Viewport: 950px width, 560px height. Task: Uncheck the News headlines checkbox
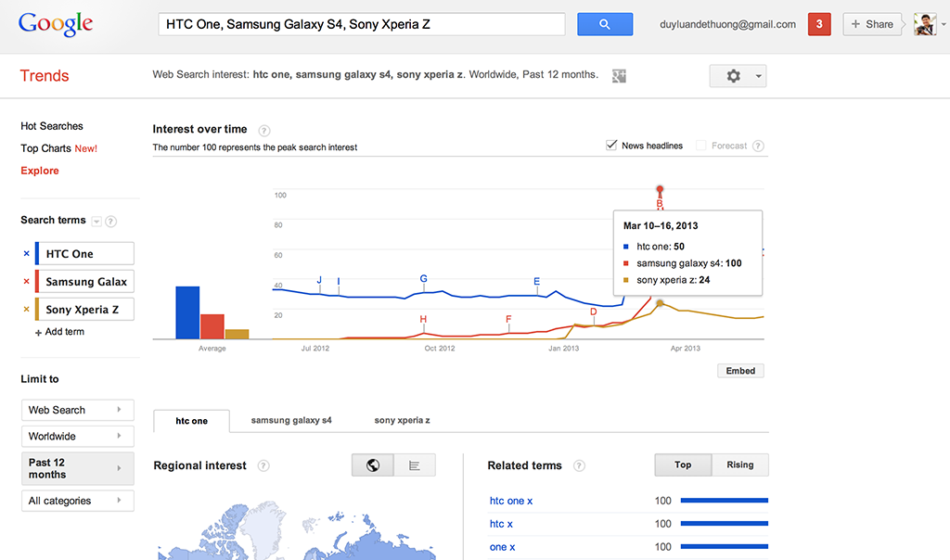(611, 145)
